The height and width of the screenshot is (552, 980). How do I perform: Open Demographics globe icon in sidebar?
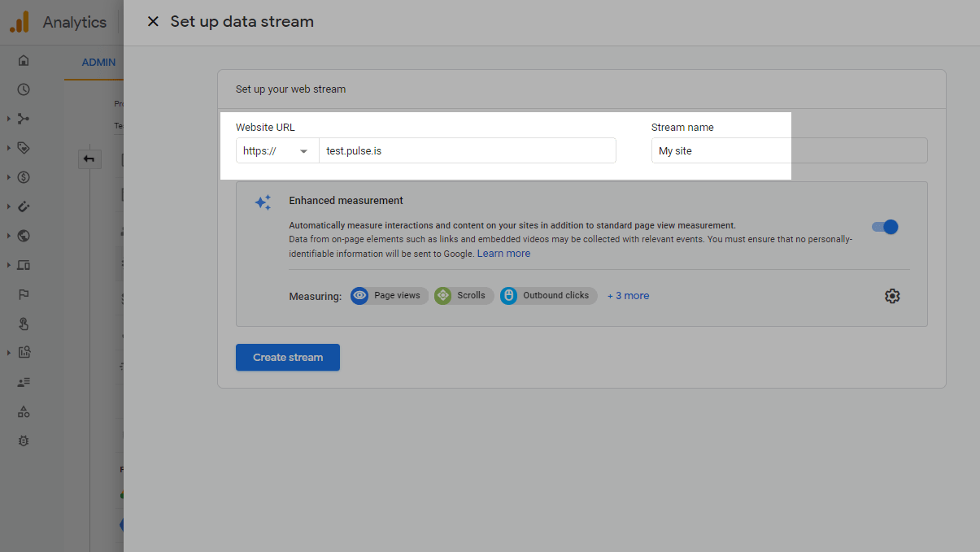(24, 236)
